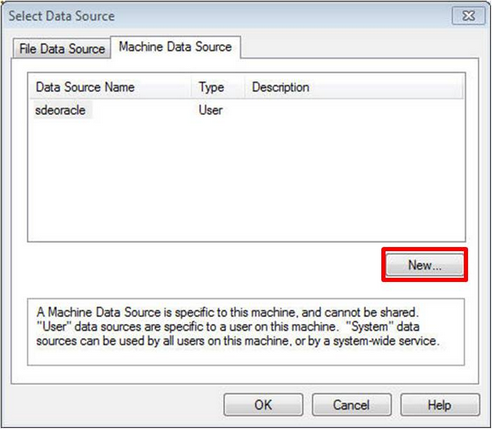Click the Description column header
The width and height of the screenshot is (492, 429).
click(354, 87)
